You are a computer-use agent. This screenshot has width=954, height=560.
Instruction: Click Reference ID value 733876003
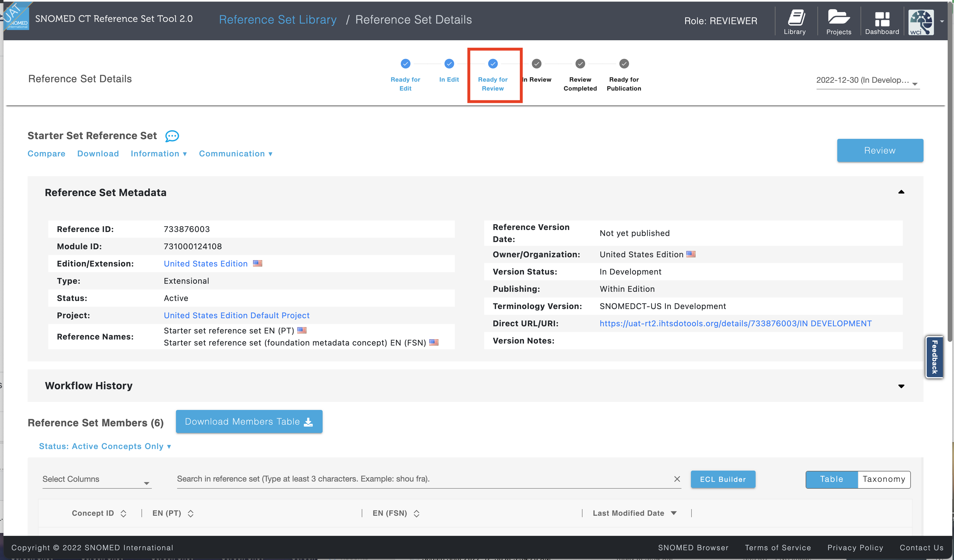coord(187,229)
